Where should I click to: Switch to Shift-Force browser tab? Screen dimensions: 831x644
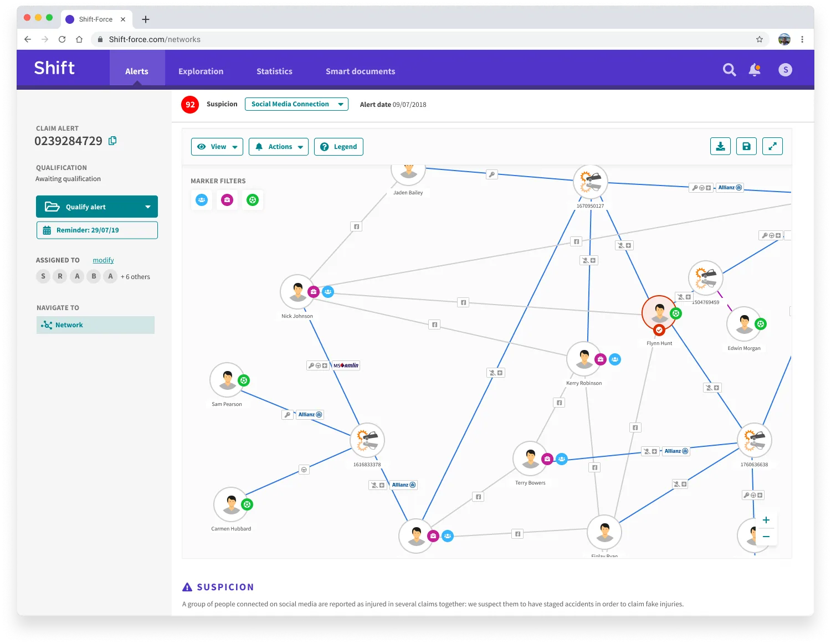96,19
